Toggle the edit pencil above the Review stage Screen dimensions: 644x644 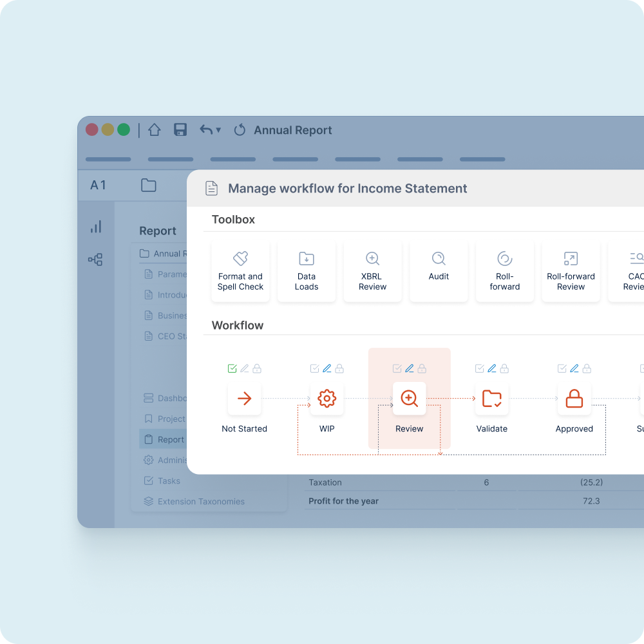409,368
